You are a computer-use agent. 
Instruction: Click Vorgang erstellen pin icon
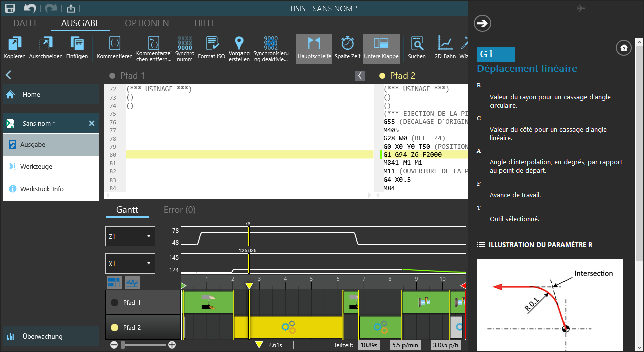(x=239, y=44)
